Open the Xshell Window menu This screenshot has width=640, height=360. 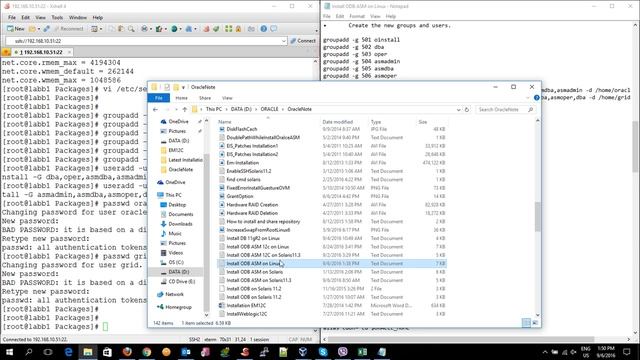(x=78, y=18)
